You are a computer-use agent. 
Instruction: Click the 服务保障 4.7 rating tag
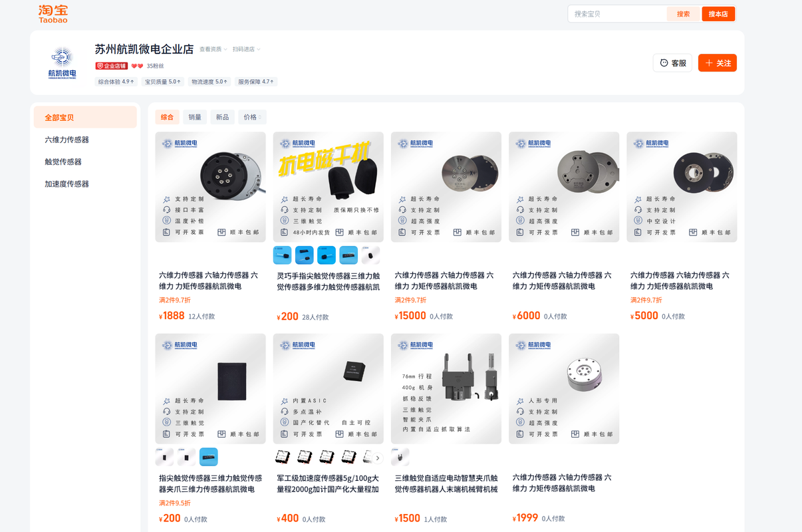click(256, 82)
